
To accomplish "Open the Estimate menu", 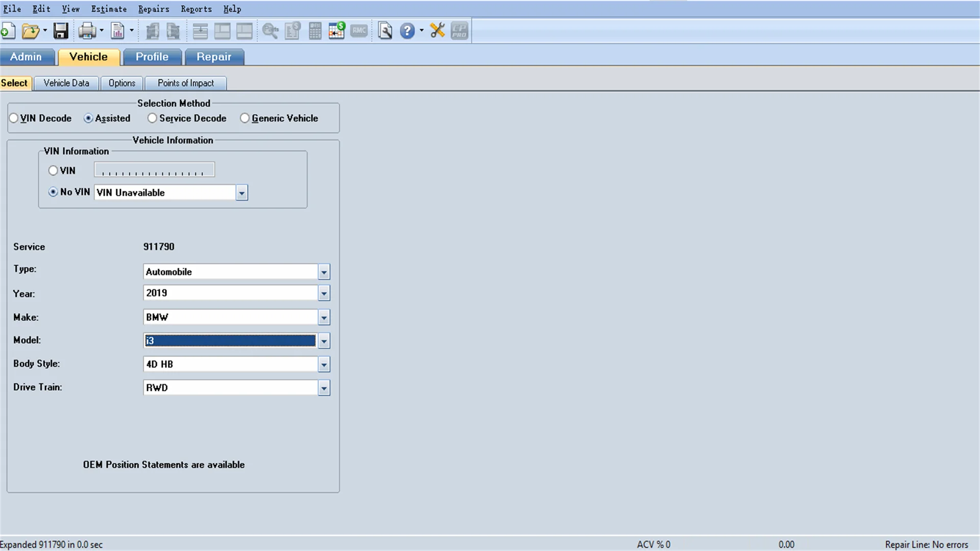I will click(109, 9).
